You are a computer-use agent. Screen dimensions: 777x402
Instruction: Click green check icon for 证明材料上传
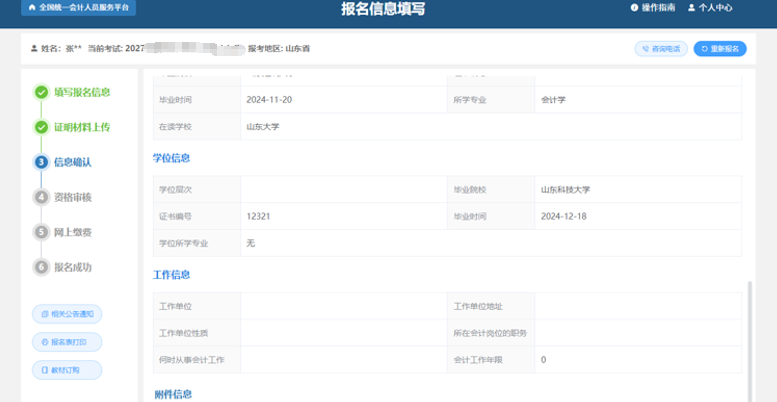click(x=41, y=127)
